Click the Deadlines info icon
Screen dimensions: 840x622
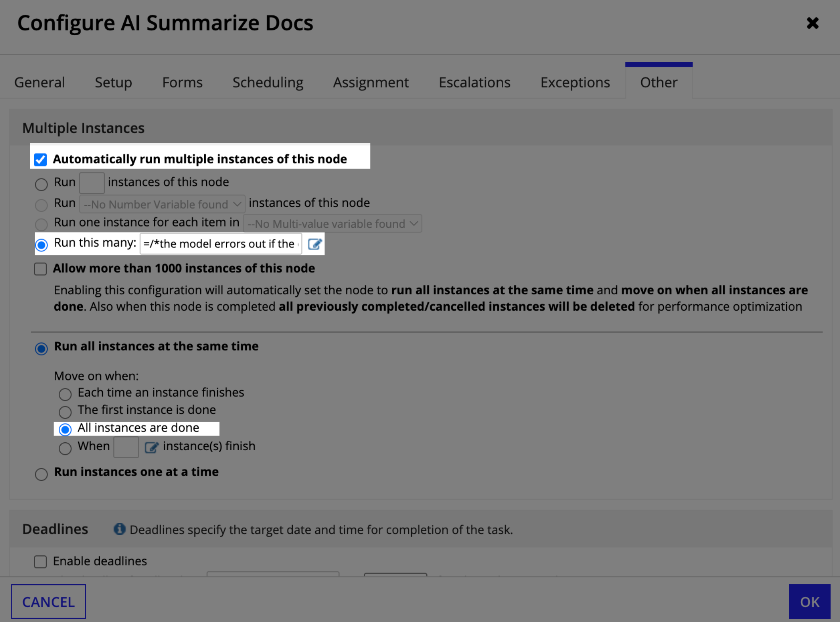tap(119, 529)
